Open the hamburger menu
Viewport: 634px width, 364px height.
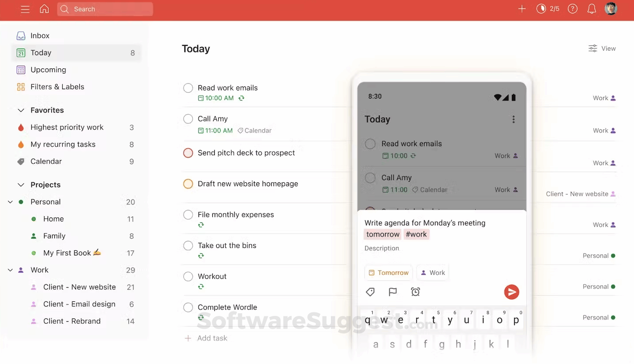point(25,9)
